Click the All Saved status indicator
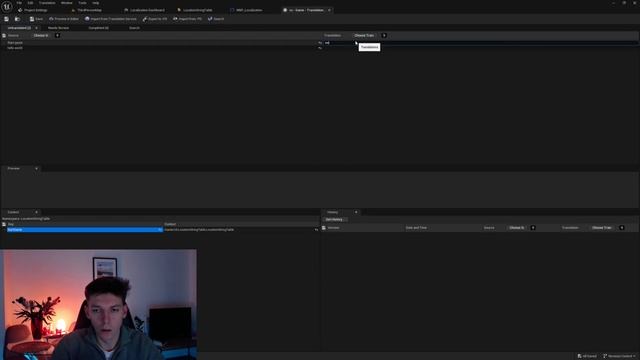 pos(587,356)
